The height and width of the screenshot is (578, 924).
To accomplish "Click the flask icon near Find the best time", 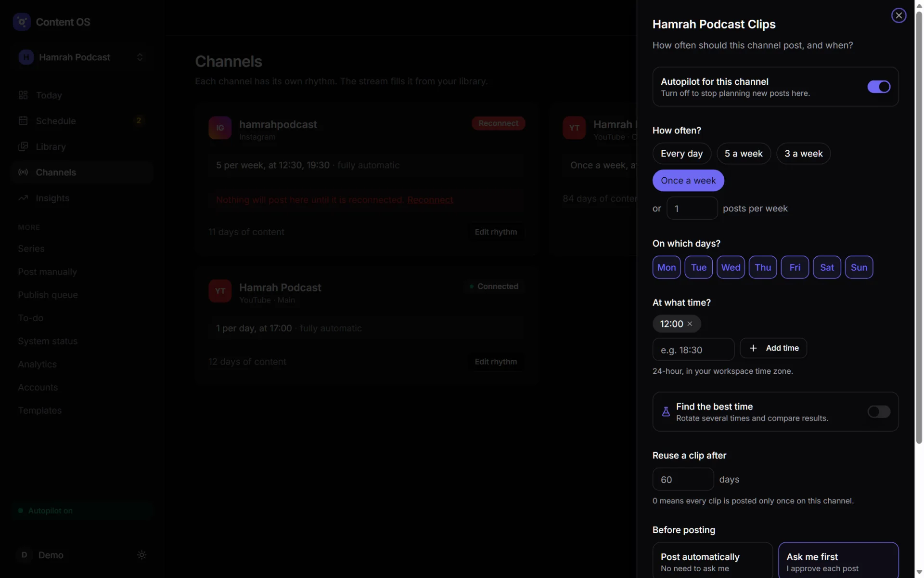I will point(666,411).
